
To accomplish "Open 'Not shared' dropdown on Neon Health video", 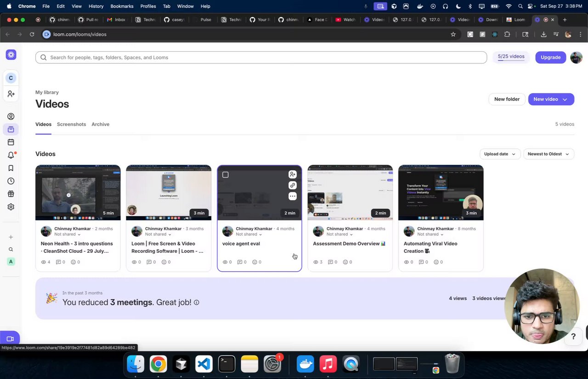I will click(68, 234).
